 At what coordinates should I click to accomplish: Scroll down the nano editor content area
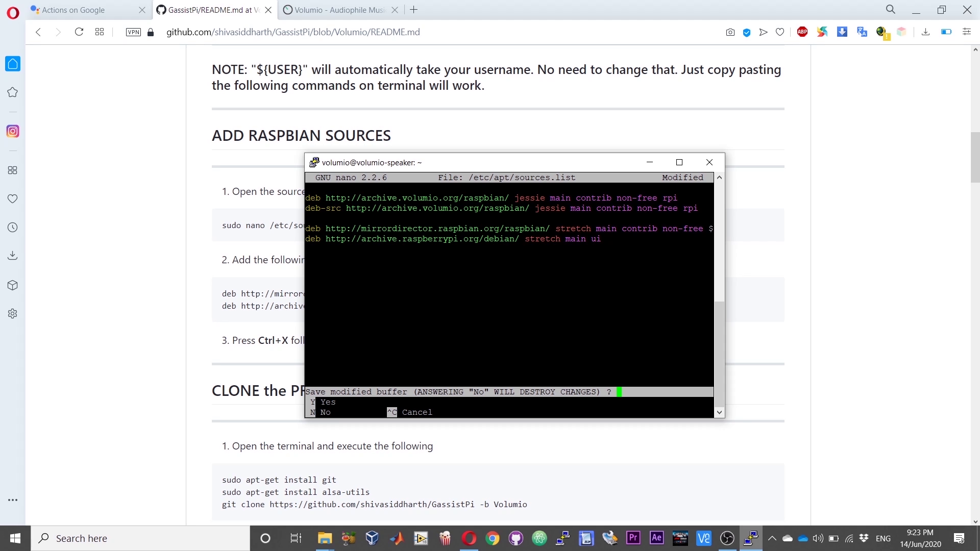pos(719,412)
